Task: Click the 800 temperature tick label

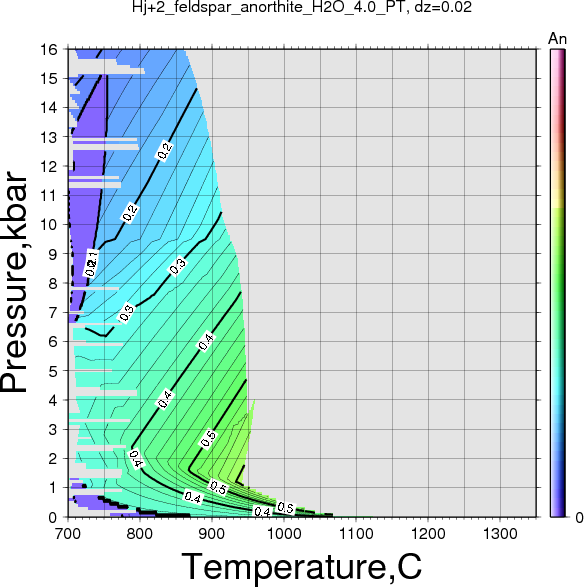Action: tap(140, 533)
